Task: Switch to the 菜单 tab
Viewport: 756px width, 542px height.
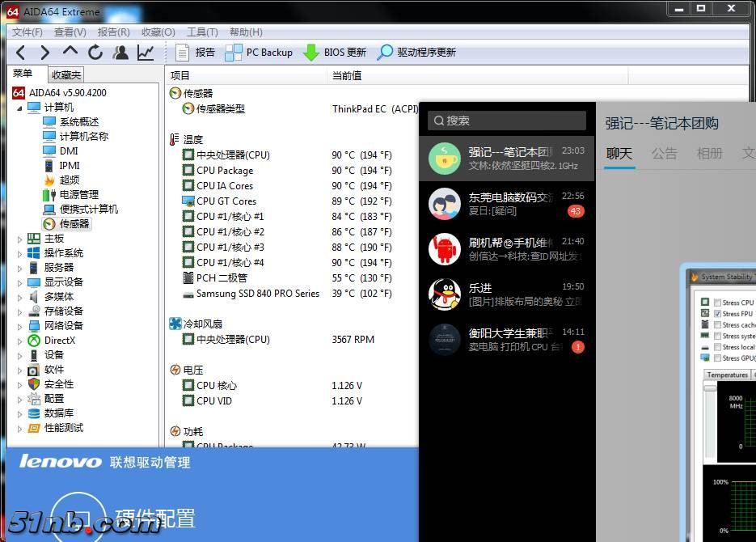Action: pyautogui.click(x=23, y=74)
